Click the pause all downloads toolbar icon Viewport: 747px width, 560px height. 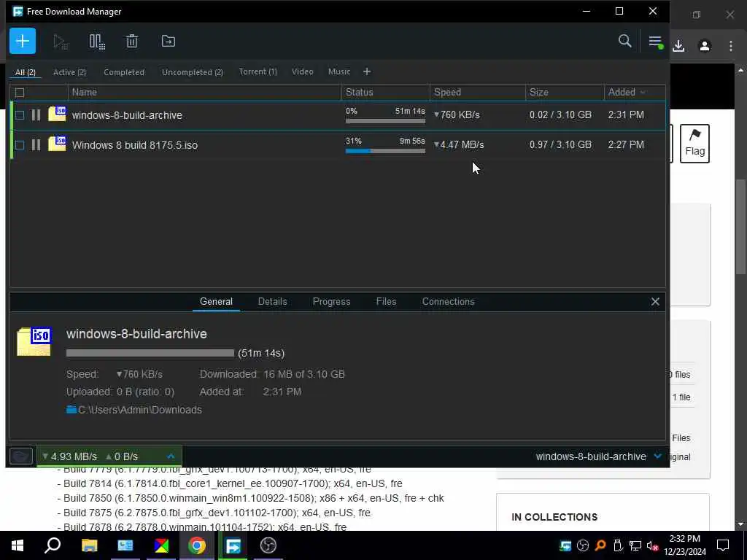[x=97, y=42]
